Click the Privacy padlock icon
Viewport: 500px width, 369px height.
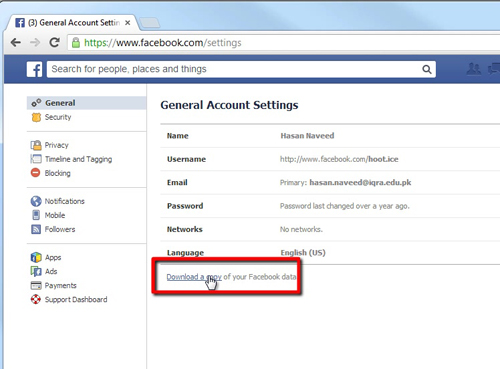click(x=36, y=145)
